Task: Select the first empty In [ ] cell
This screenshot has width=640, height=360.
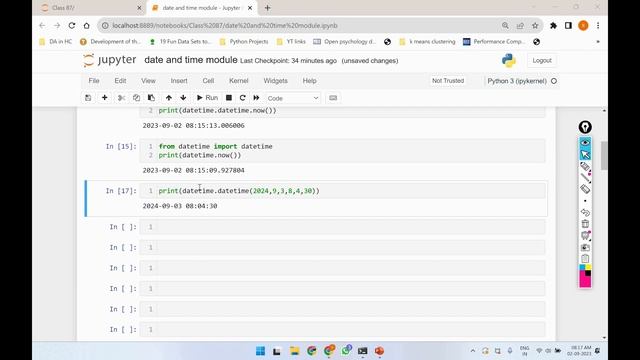Action: coord(342,227)
